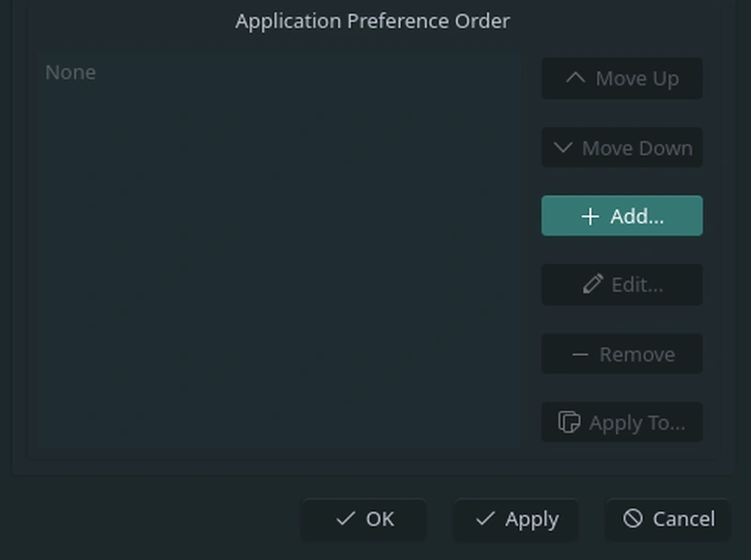Open the Add... application dialog
751x560 pixels.
[x=621, y=217]
